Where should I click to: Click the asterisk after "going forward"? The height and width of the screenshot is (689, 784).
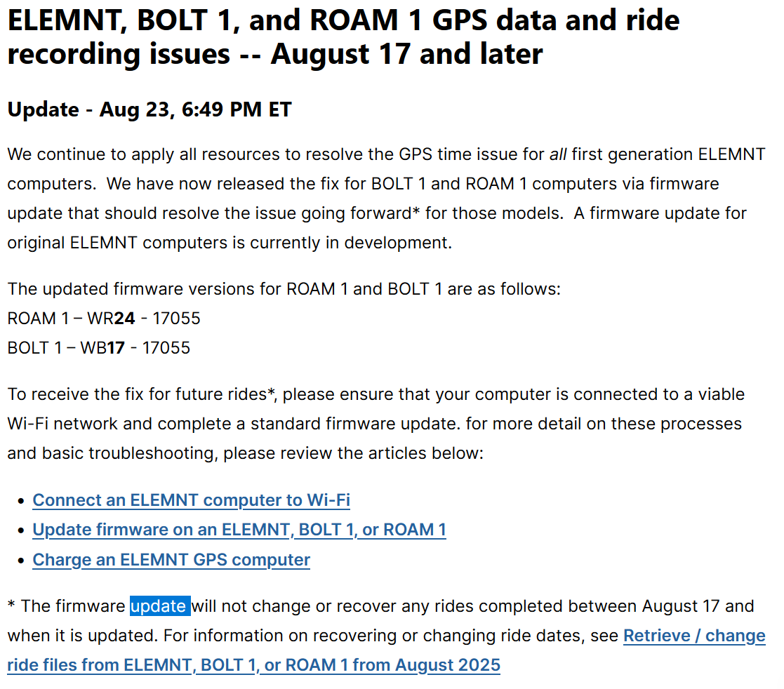point(416,210)
